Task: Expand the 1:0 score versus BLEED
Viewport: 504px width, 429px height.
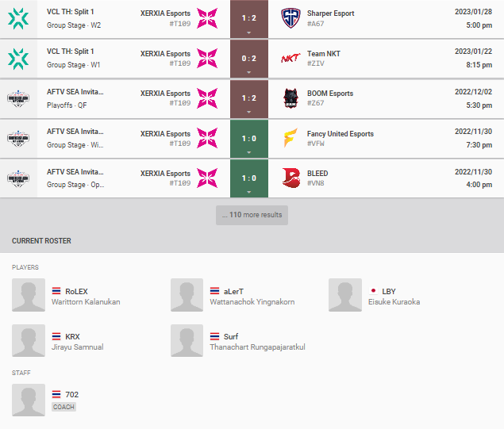Action: 249,178
